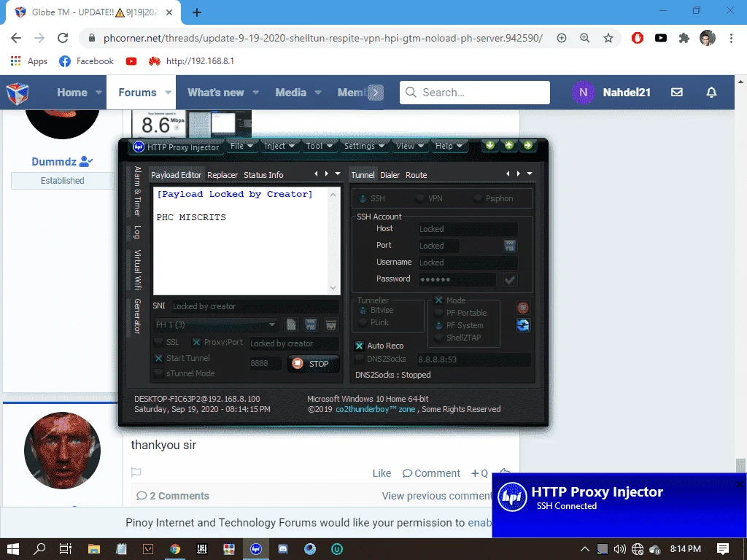This screenshot has height=560, width=747.
Task: Open tab list dropdown arrow of Tunnel panel
Action: point(530,174)
